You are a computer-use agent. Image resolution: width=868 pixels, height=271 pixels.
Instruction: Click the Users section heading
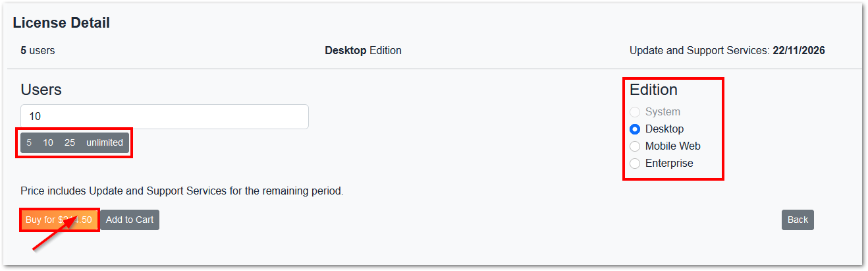pyautogui.click(x=41, y=90)
